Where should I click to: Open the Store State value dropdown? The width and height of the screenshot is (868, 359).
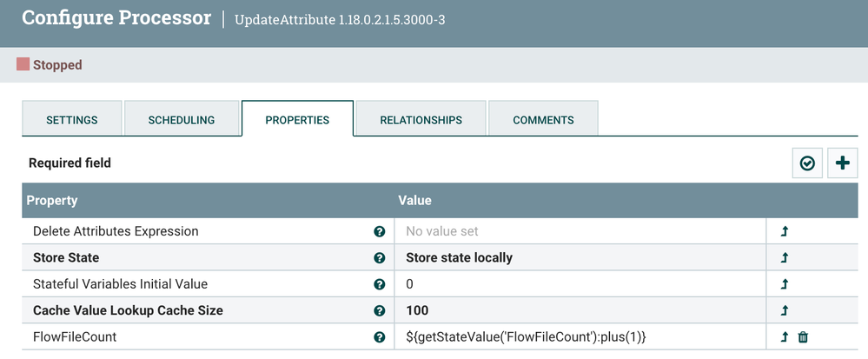click(580, 258)
